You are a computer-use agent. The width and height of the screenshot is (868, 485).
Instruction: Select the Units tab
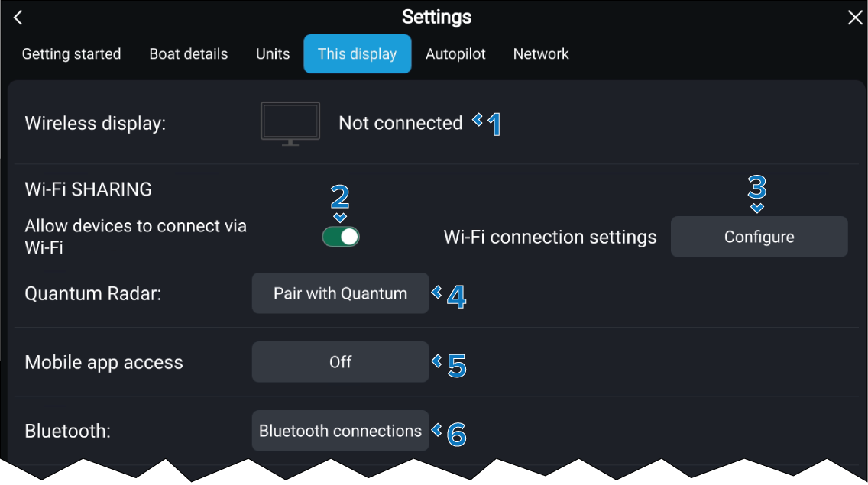(273, 54)
